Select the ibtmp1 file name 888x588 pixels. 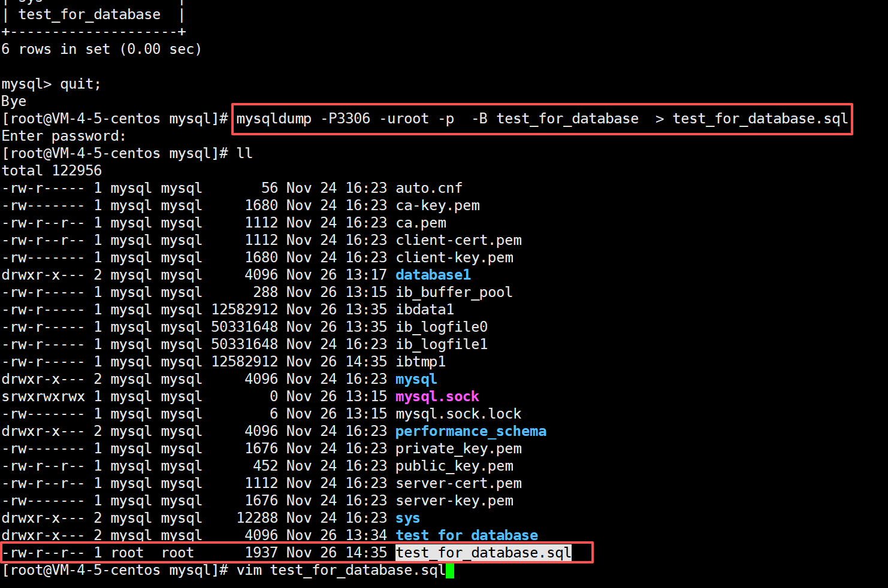pos(421,362)
